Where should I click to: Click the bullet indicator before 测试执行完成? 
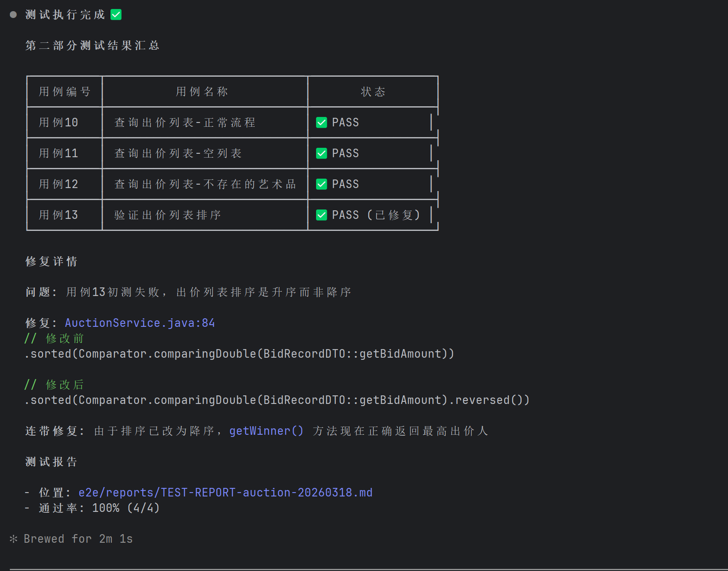pyautogui.click(x=13, y=14)
